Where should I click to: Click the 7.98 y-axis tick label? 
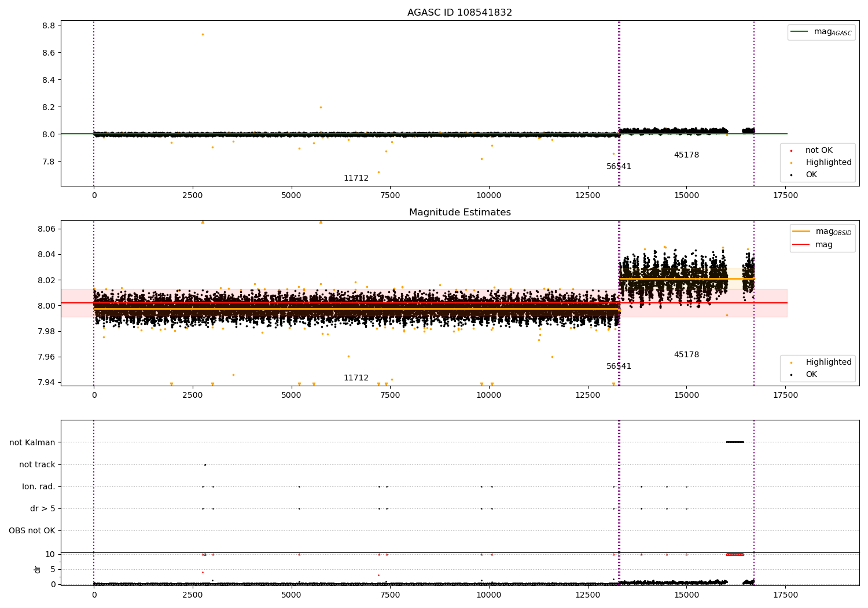46,331
